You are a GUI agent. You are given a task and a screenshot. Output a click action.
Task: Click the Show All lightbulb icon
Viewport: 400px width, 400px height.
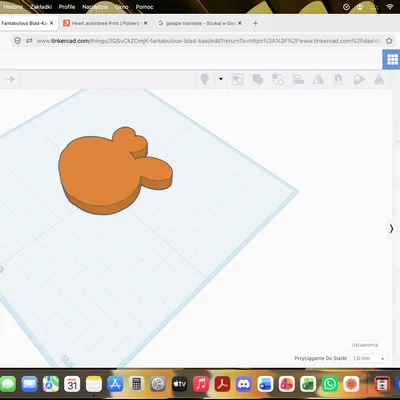click(x=205, y=79)
